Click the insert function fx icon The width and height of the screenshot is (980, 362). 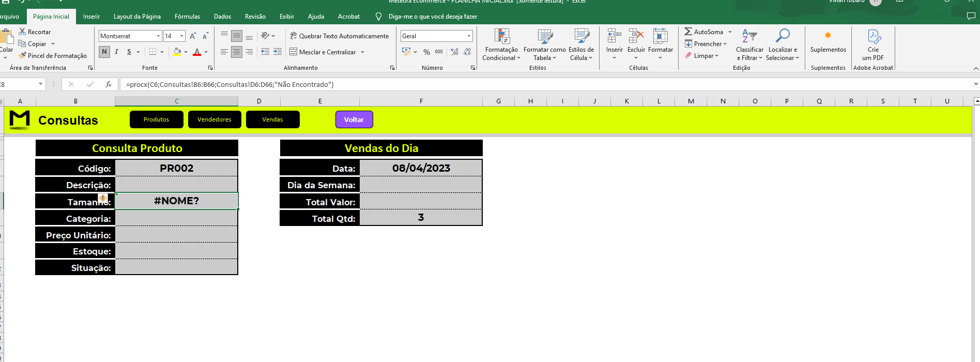109,84
